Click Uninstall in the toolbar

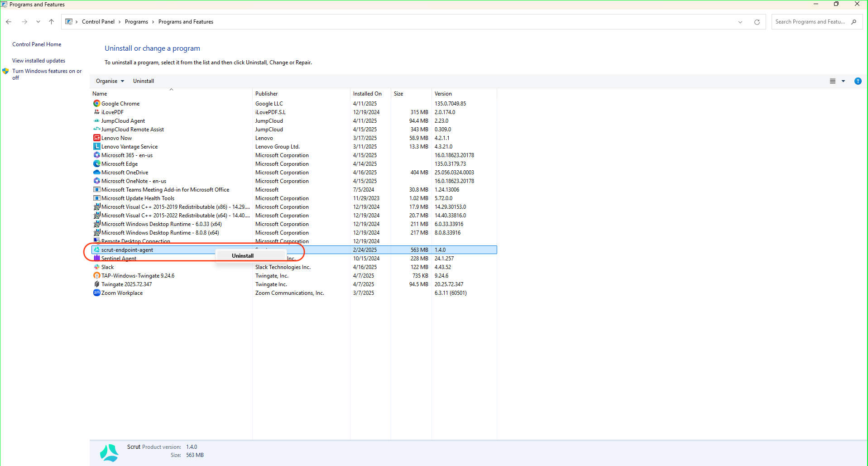point(144,81)
